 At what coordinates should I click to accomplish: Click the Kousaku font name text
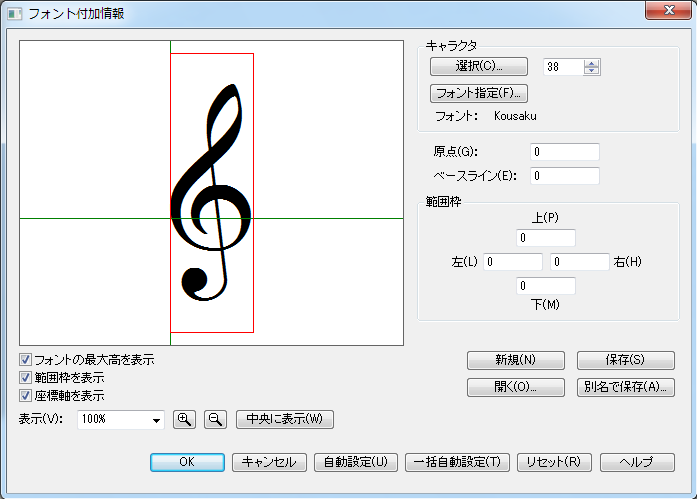[515, 116]
